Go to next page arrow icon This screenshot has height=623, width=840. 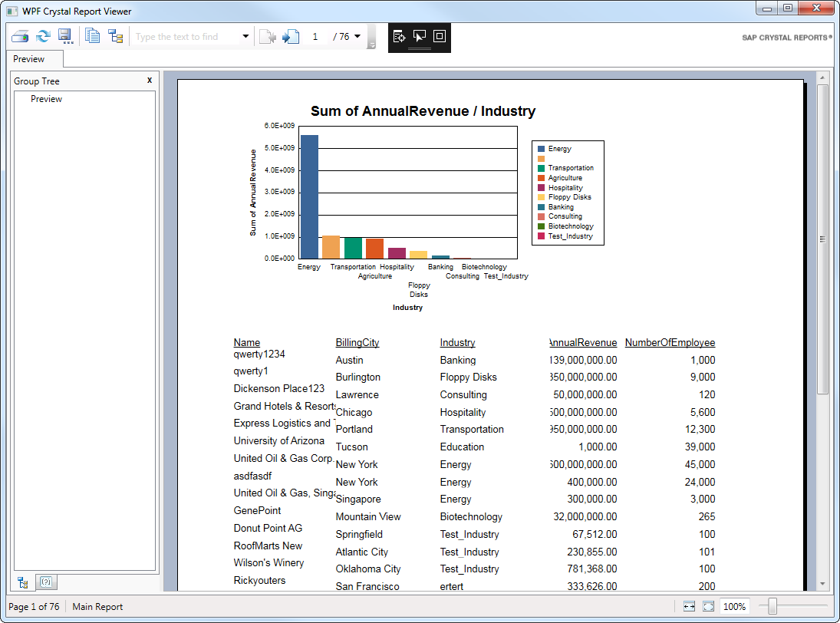click(290, 37)
